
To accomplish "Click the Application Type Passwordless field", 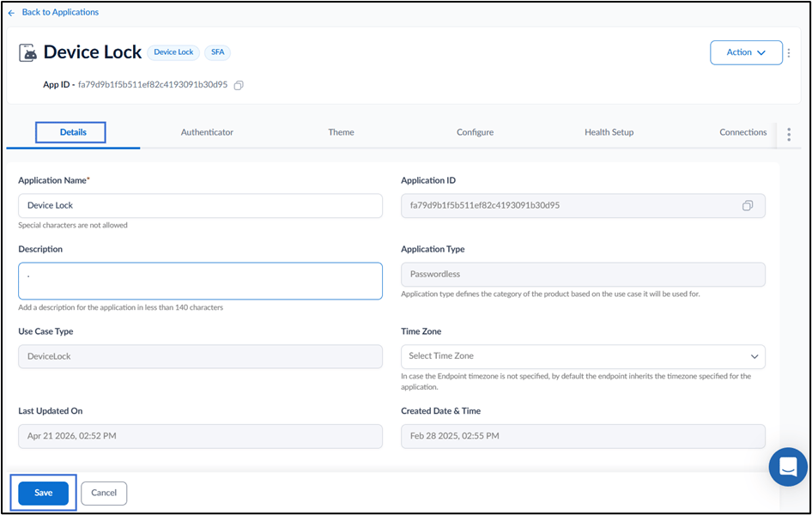I will point(583,275).
